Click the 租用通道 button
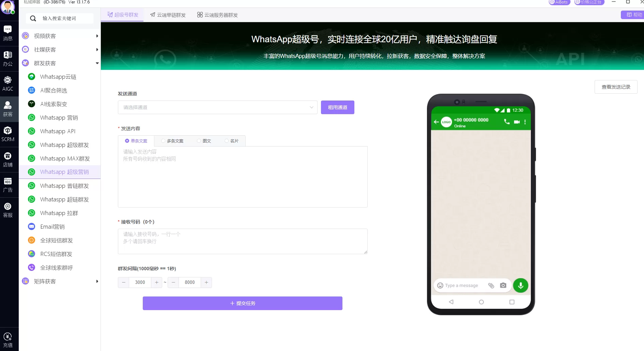644x351 pixels. tap(338, 107)
